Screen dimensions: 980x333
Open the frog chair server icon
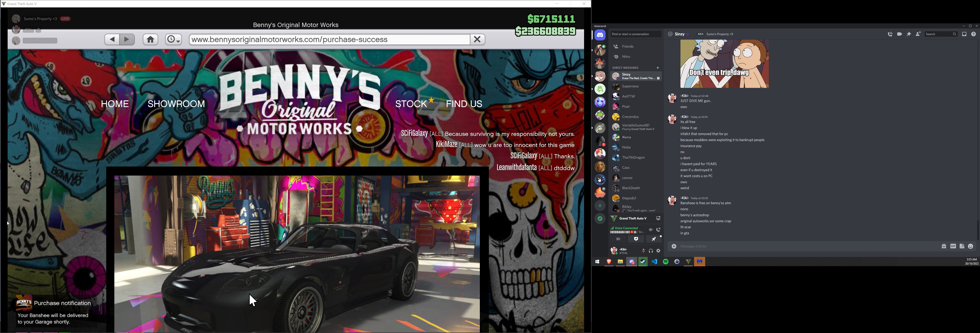tap(600, 89)
